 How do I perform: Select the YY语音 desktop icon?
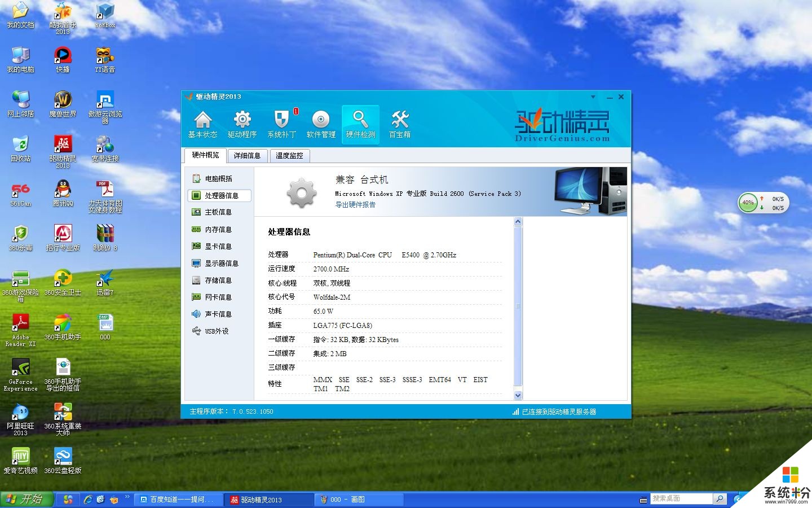[105, 60]
